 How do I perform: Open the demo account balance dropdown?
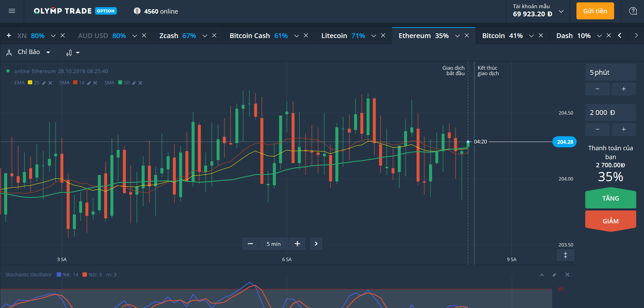tap(561, 11)
